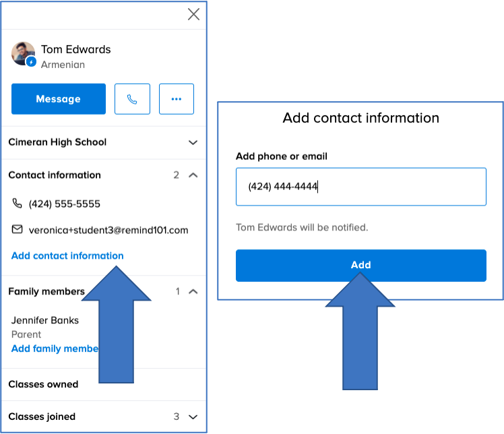Expand the Classes joined section
The height and width of the screenshot is (434, 504).
tap(193, 416)
